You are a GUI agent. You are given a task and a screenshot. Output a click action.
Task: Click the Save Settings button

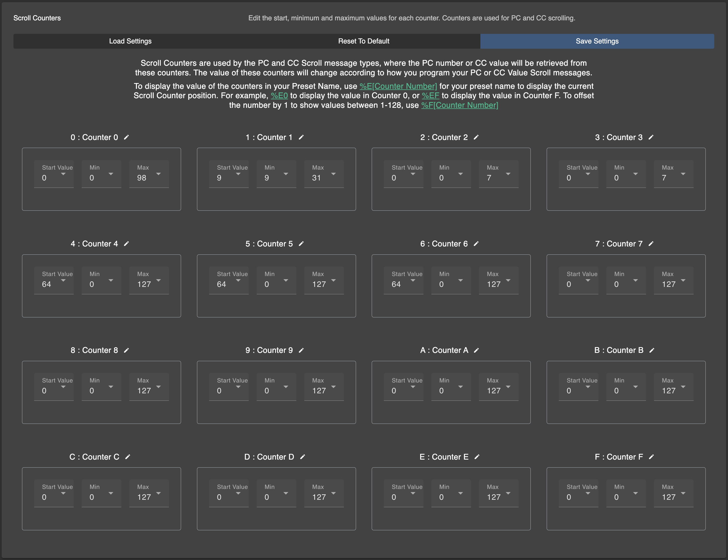[x=597, y=41]
